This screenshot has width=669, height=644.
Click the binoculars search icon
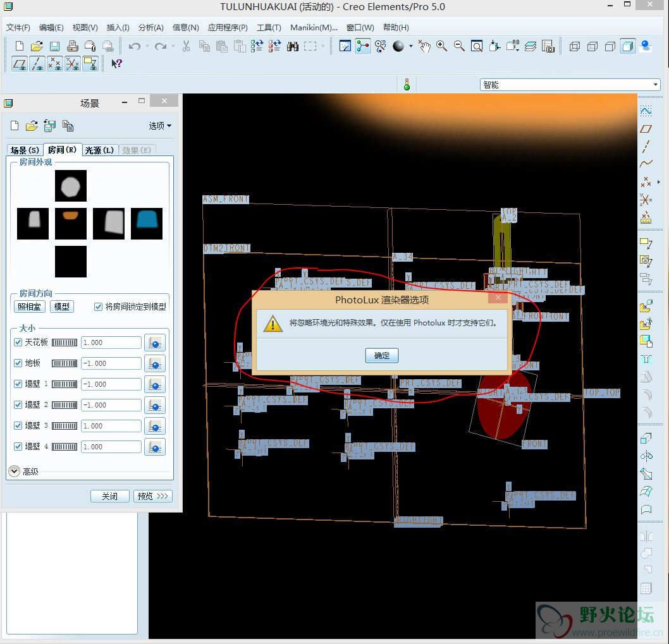pyautogui.click(x=293, y=46)
